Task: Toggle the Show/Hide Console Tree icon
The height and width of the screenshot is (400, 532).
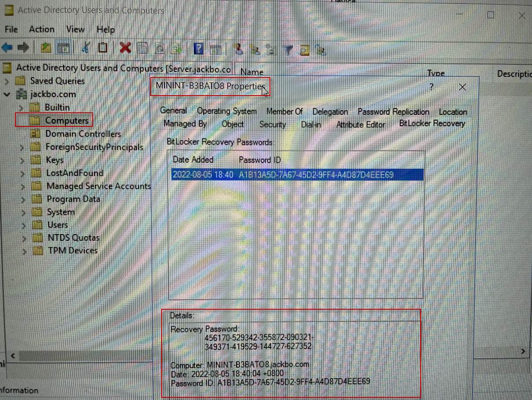Action: [x=64, y=48]
